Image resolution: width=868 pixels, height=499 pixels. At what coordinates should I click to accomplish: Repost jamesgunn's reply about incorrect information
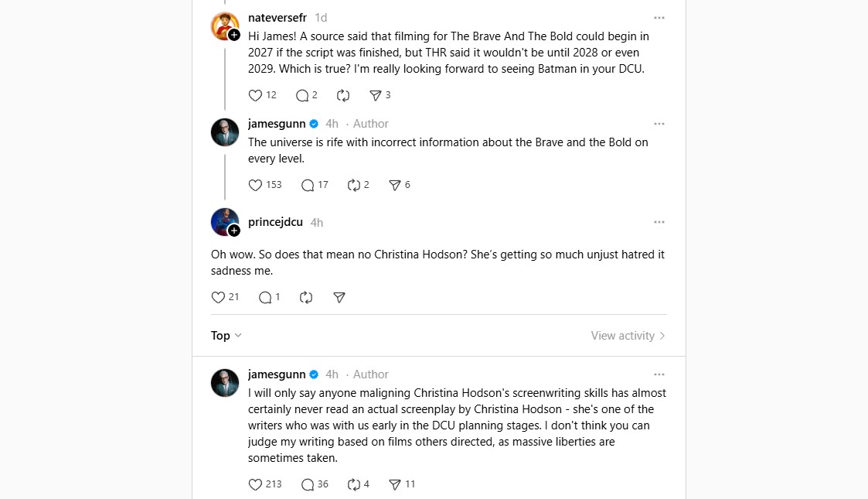[x=353, y=185]
